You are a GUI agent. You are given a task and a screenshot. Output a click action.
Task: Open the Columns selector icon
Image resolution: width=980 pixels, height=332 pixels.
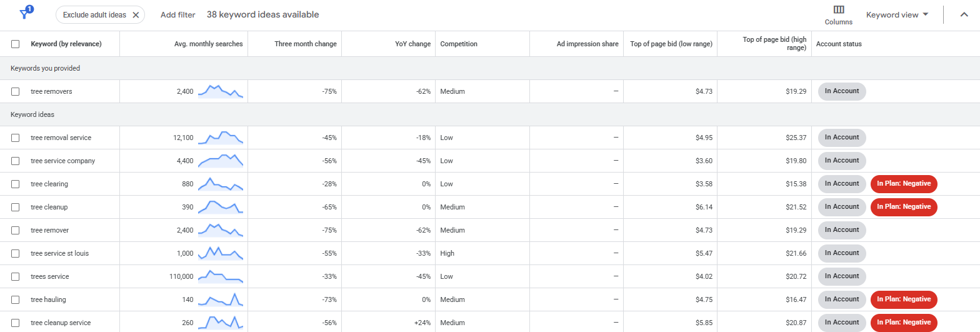[839, 10]
